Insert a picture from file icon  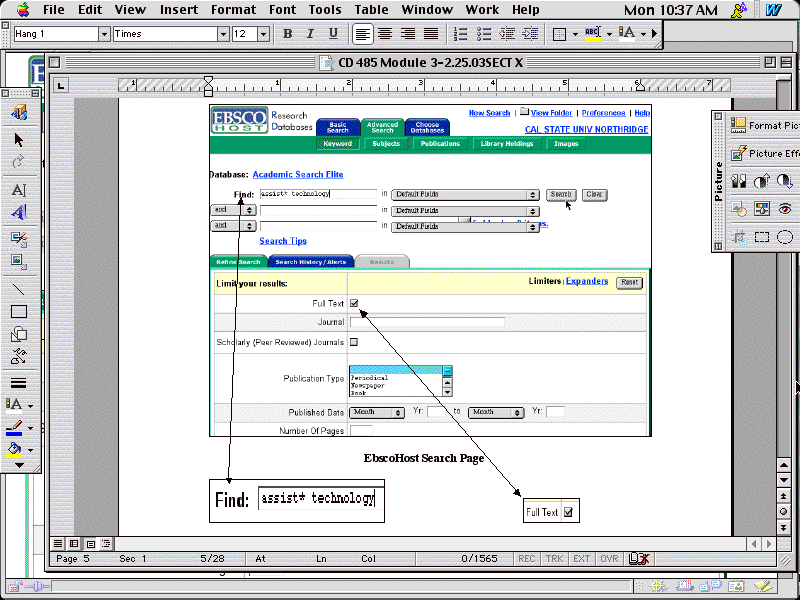point(19,261)
